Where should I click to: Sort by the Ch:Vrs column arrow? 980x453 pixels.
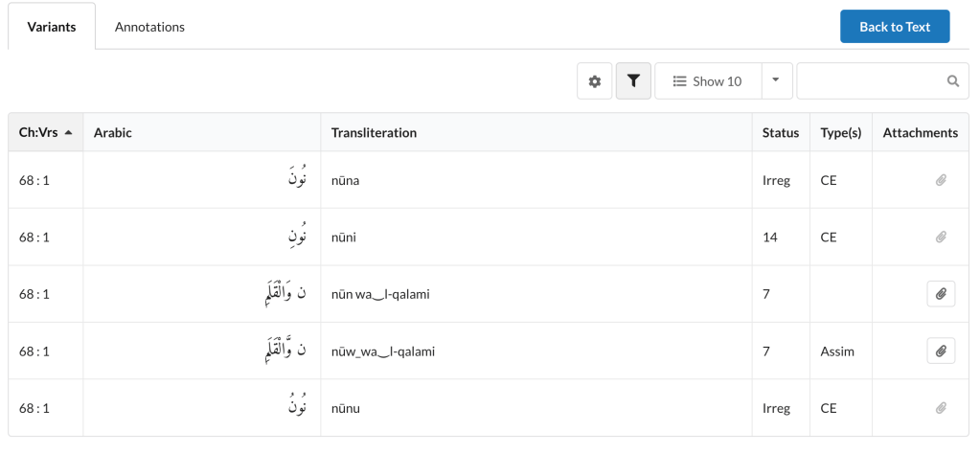pyautogui.click(x=68, y=133)
